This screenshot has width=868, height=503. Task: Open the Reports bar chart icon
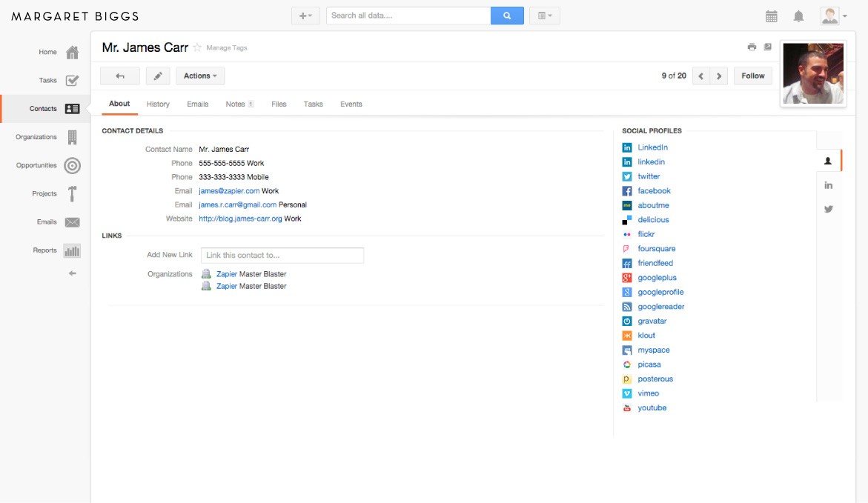click(72, 250)
